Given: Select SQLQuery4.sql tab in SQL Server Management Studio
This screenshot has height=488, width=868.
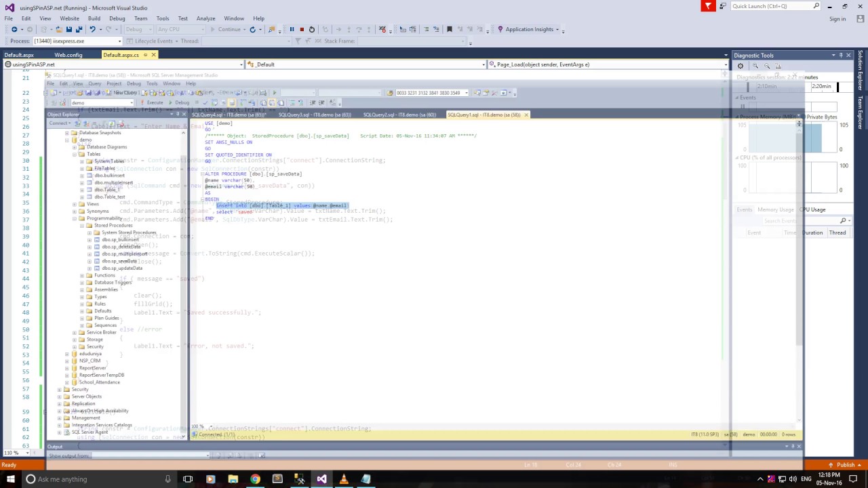Looking at the screenshot, I should coord(229,115).
